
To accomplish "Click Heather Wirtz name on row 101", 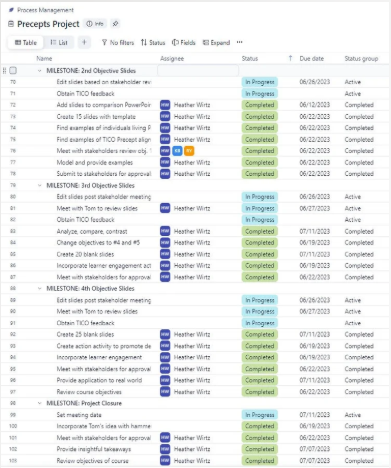I will [x=192, y=438].
